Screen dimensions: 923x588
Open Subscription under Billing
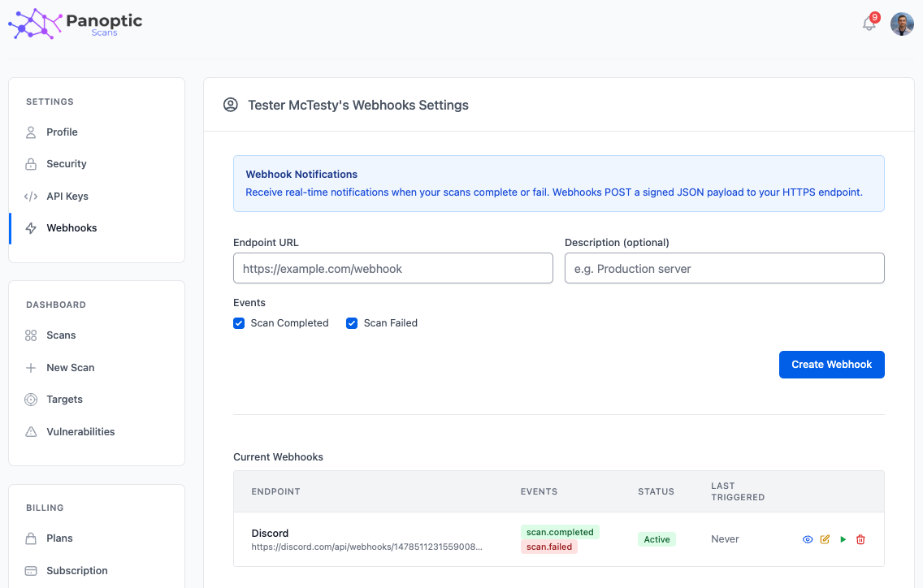tap(76, 570)
